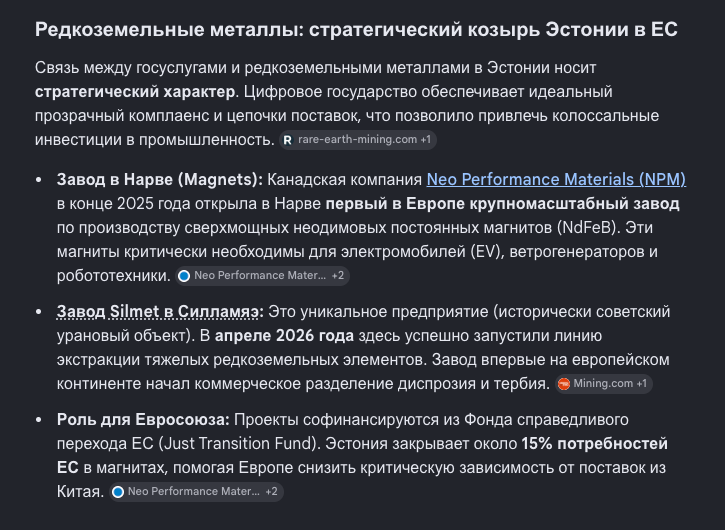The height and width of the screenshot is (530, 725).
Task: Open Neo Performance Materials (NPM) hyperlink
Action: 556,179
